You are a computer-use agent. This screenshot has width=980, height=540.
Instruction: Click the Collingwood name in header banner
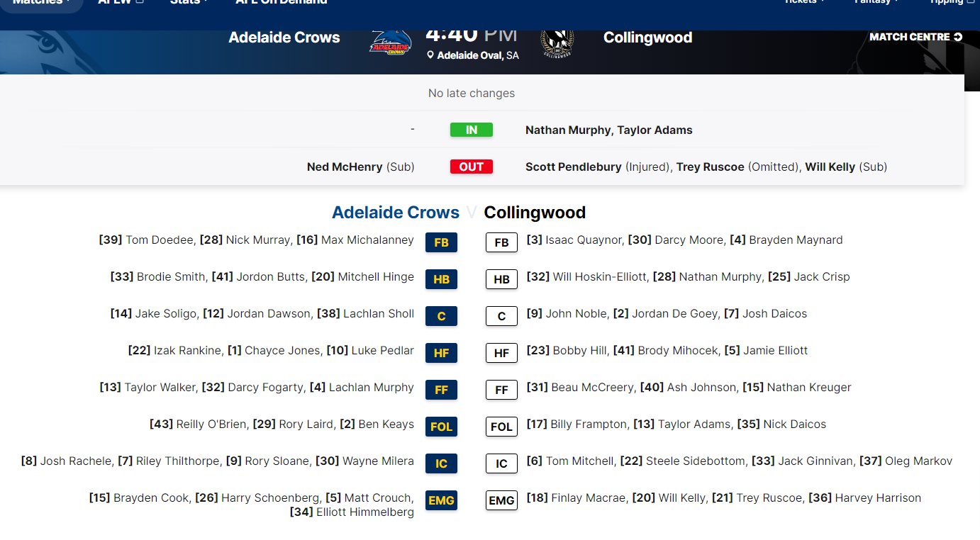tap(647, 38)
